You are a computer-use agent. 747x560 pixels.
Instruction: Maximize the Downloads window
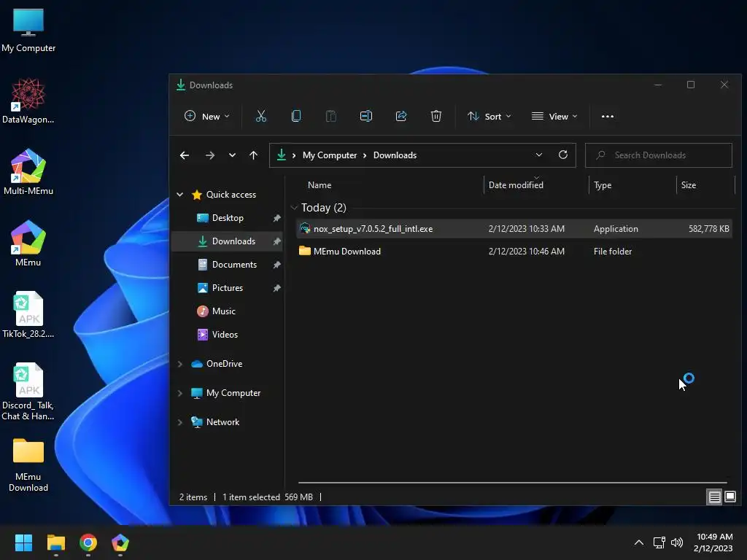click(690, 85)
